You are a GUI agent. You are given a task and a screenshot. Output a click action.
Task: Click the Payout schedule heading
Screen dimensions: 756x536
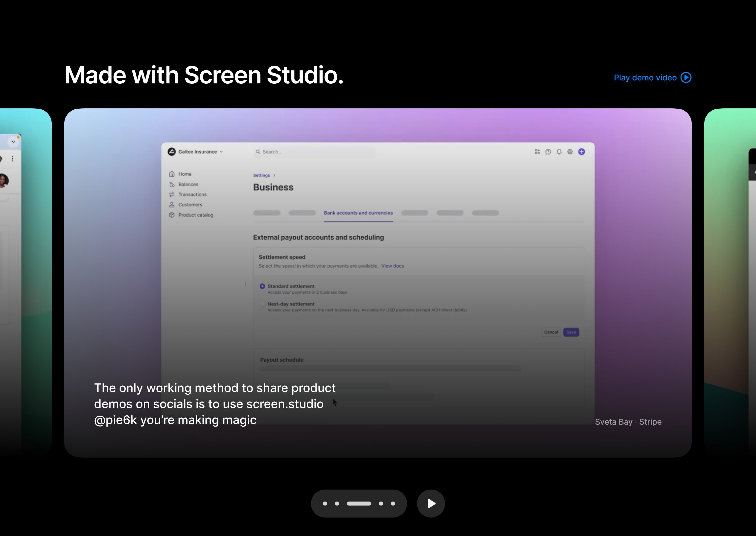pos(281,360)
